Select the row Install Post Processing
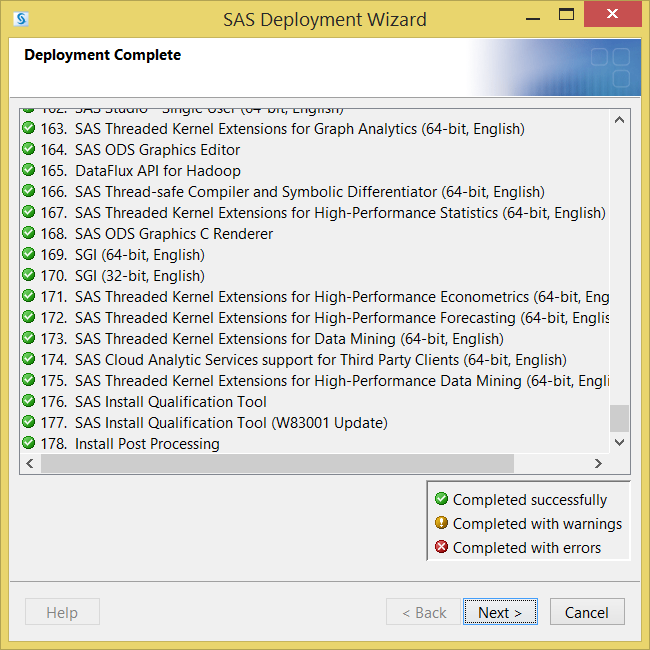 315,444
